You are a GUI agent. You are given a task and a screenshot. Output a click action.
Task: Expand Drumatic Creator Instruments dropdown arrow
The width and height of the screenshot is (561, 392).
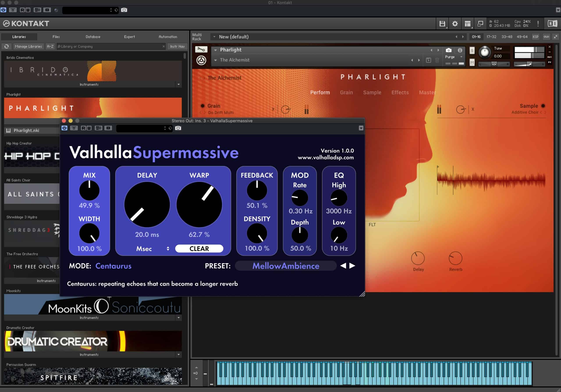coord(179,355)
